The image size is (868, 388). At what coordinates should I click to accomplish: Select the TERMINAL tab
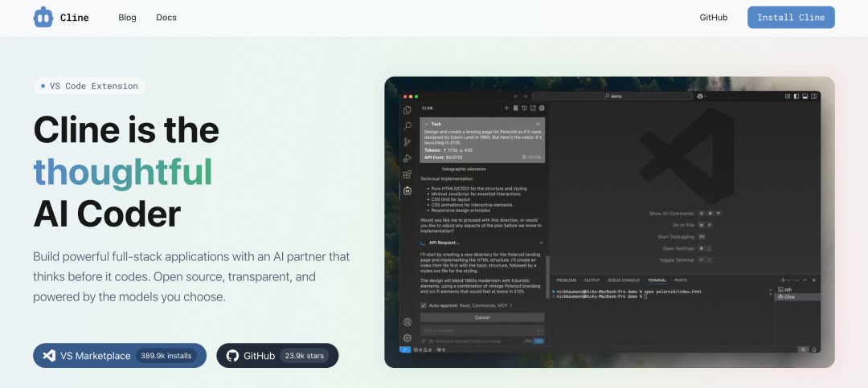pos(657,280)
